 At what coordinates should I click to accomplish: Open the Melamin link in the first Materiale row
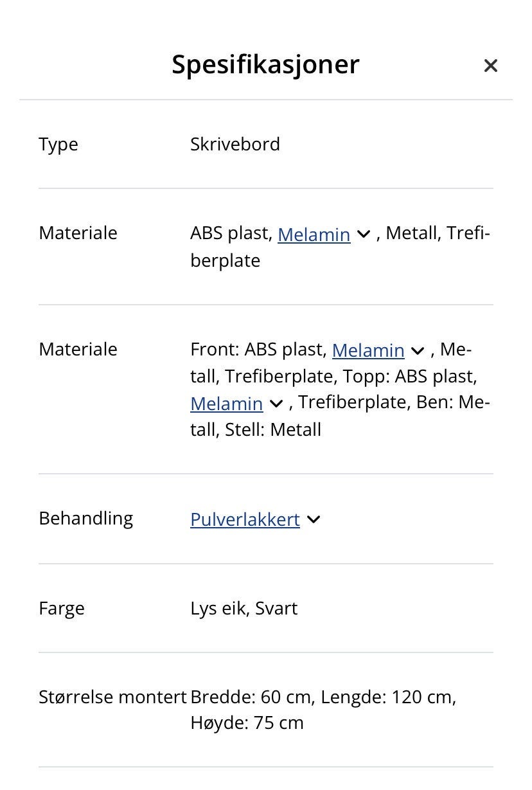tap(314, 235)
